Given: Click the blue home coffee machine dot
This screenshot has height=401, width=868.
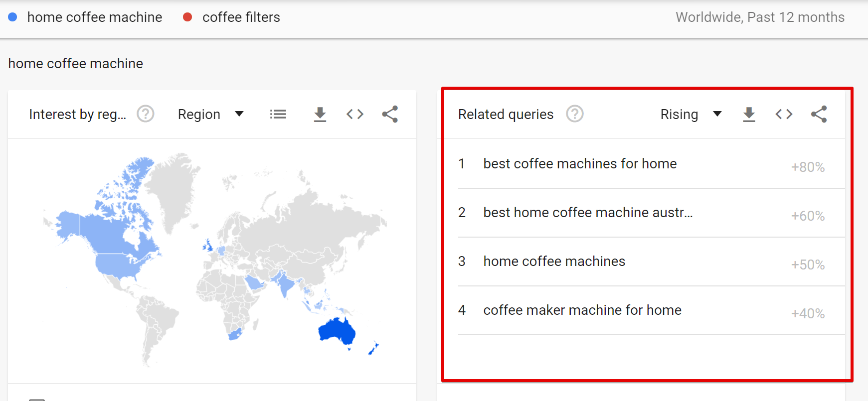Looking at the screenshot, I should (x=13, y=17).
